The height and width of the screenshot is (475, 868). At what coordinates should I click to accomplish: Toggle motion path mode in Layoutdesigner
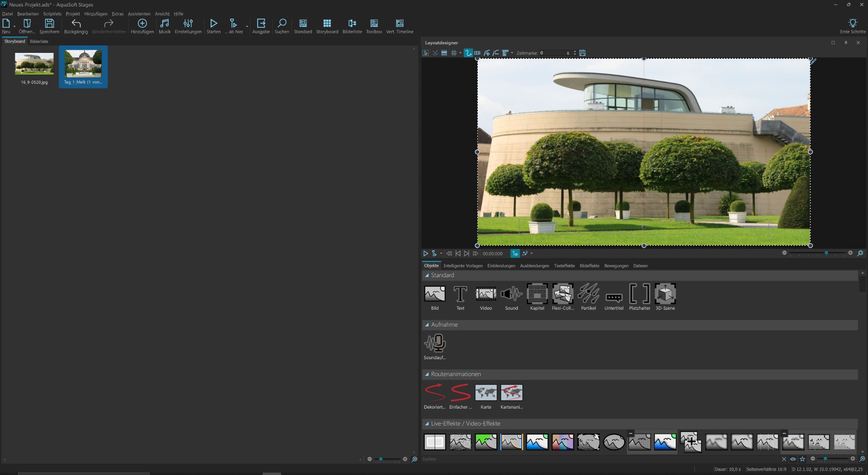(x=468, y=53)
